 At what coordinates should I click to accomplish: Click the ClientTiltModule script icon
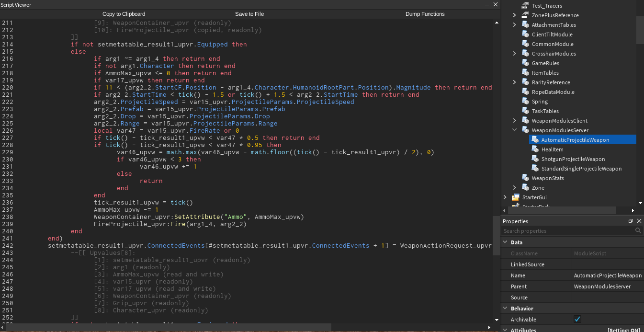pyautogui.click(x=525, y=34)
